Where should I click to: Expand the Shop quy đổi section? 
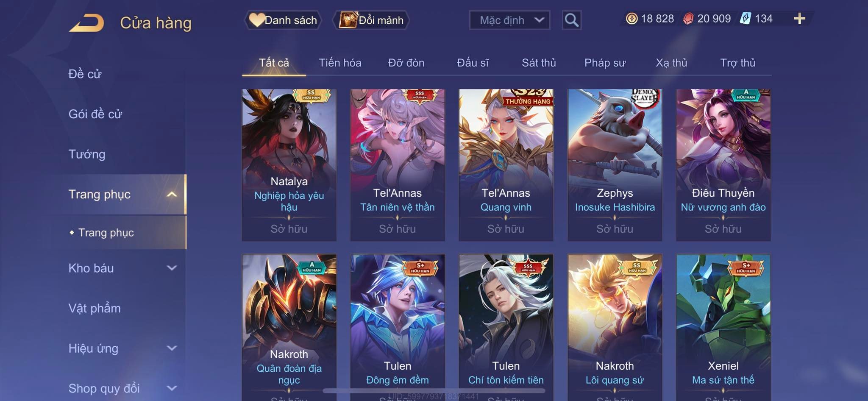(x=172, y=388)
